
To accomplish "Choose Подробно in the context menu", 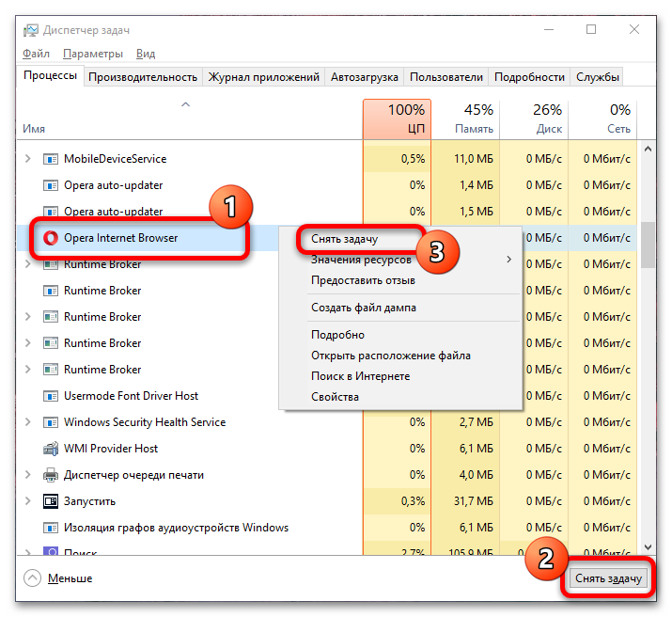I will point(337,335).
